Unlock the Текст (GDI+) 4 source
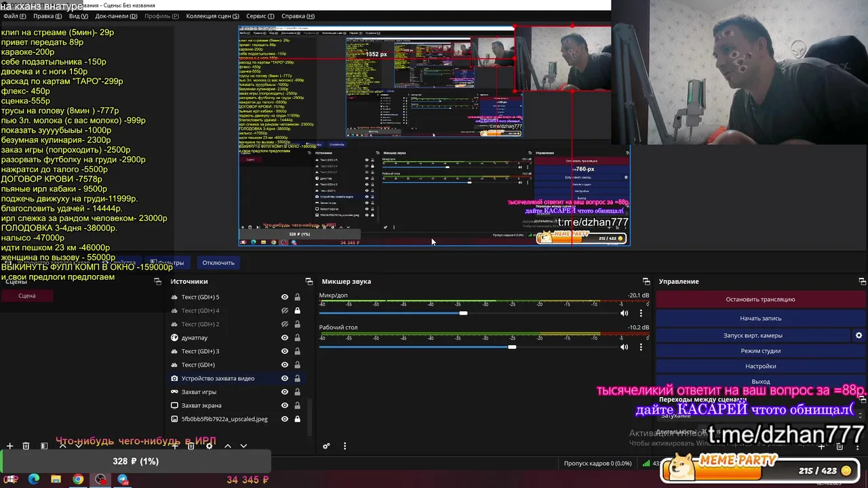 pyautogui.click(x=297, y=310)
